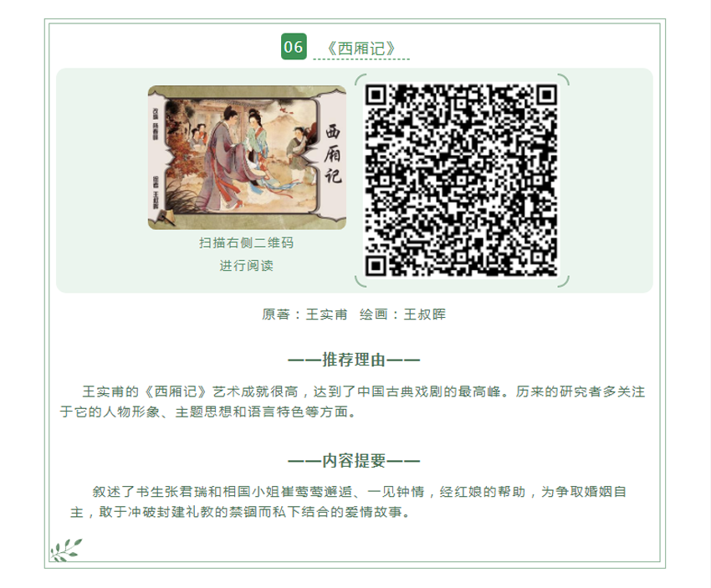This screenshot has height=588, width=711.
Task: Click the illustrator name 王叔晖
Action: pos(425,314)
